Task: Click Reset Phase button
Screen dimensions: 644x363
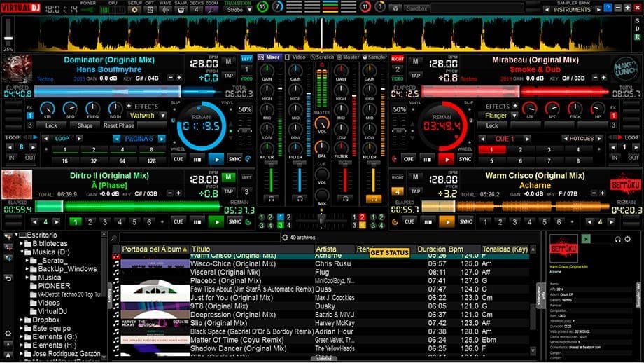Action: click(x=119, y=125)
